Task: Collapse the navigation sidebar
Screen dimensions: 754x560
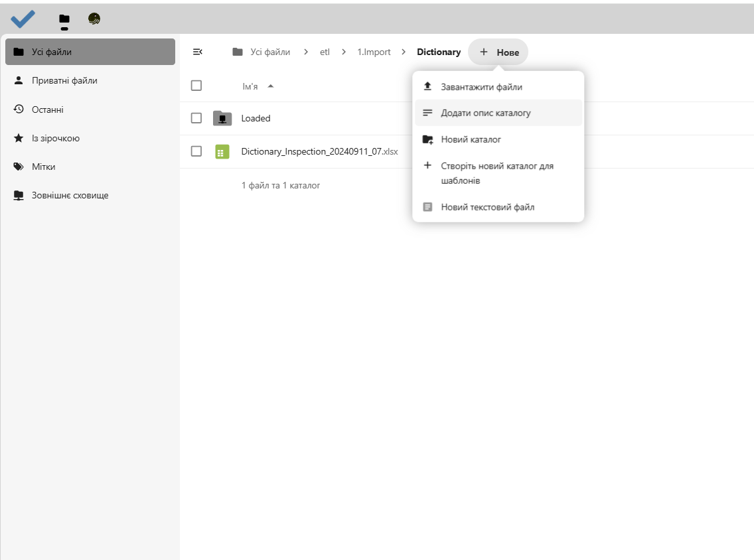Action: (197, 51)
